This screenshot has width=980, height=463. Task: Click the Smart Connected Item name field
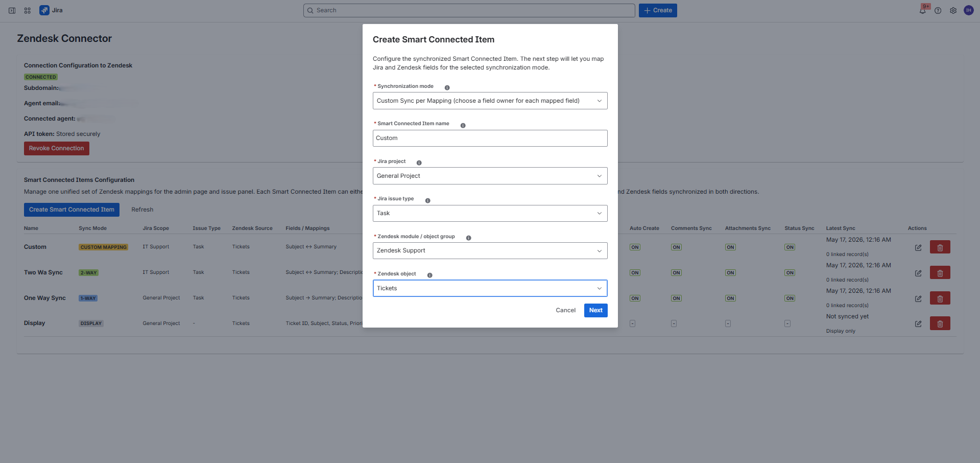coord(490,138)
